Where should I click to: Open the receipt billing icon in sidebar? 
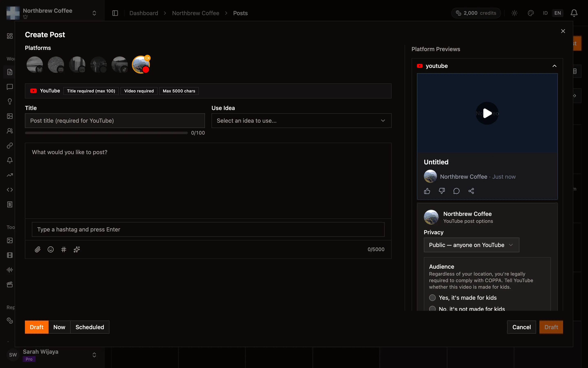coord(10,204)
